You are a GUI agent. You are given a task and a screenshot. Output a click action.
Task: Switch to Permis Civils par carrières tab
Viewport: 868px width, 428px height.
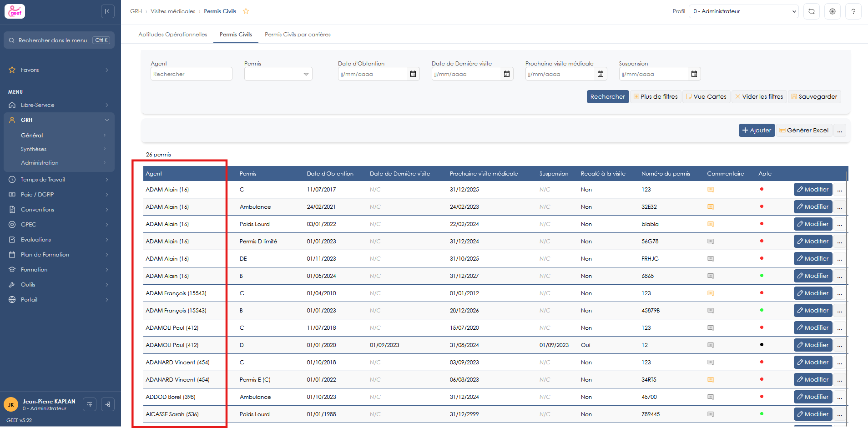pos(298,35)
